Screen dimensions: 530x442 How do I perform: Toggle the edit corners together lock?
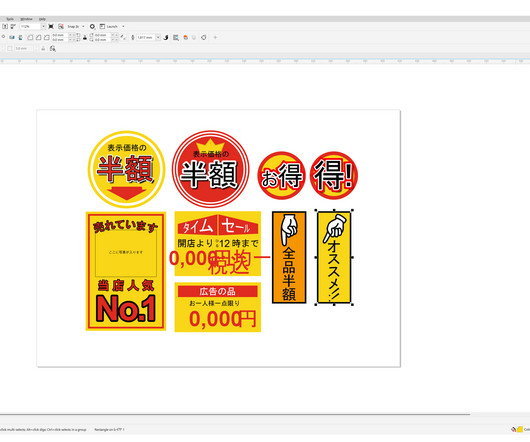(x=85, y=38)
